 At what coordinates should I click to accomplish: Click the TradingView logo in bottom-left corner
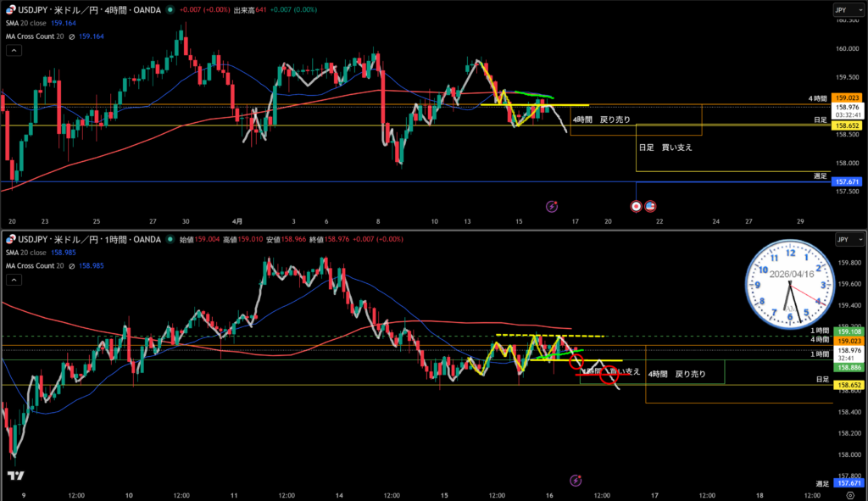14,476
